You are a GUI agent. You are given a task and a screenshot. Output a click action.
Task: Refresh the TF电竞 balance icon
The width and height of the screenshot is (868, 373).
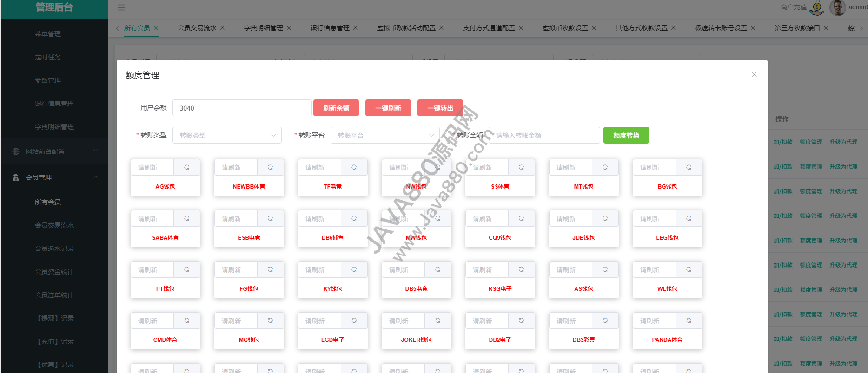coord(354,167)
